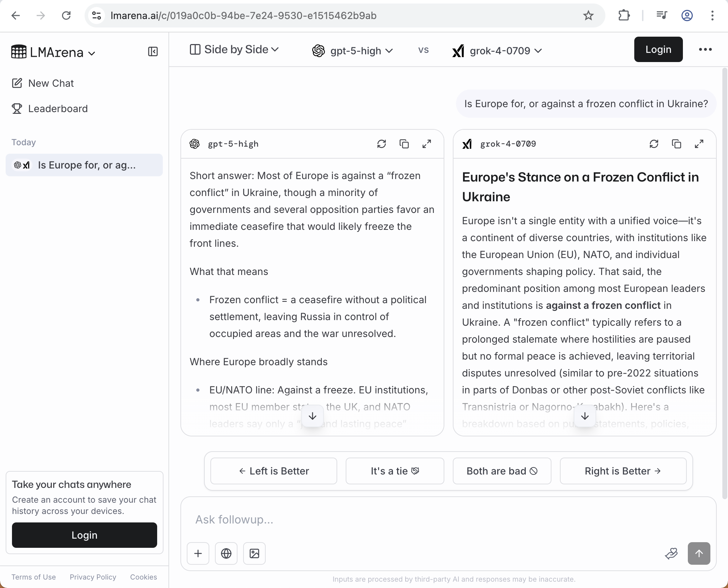Regenerate the grok-4-0709 response
This screenshot has height=588, width=728.
tap(654, 144)
